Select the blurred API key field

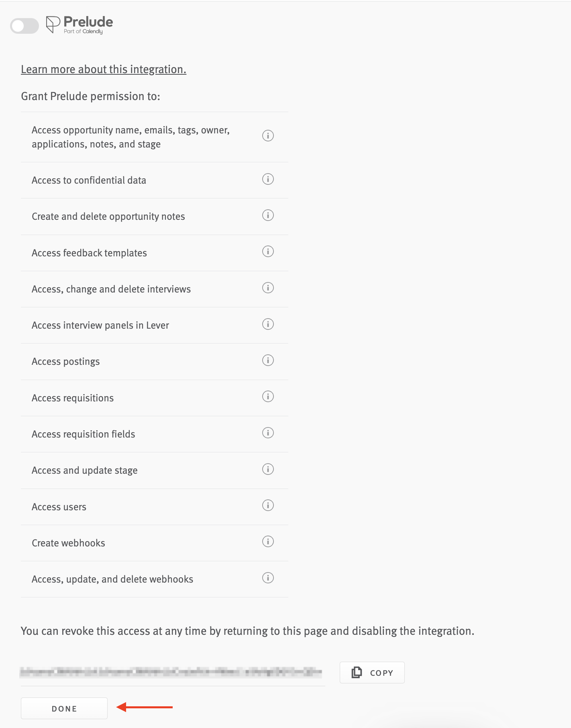tap(171, 672)
